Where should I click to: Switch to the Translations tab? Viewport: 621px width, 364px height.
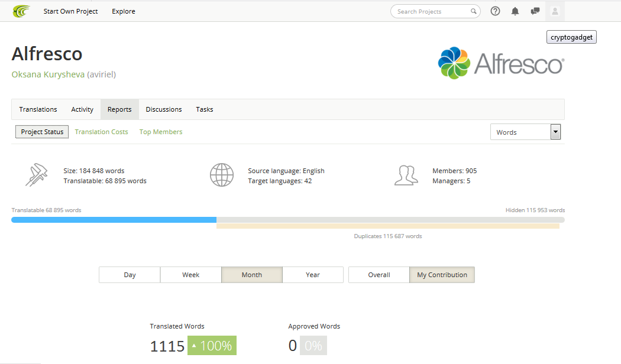click(x=38, y=109)
